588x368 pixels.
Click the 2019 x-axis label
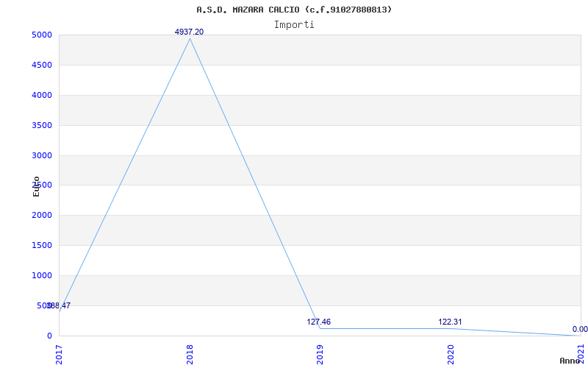coord(320,355)
